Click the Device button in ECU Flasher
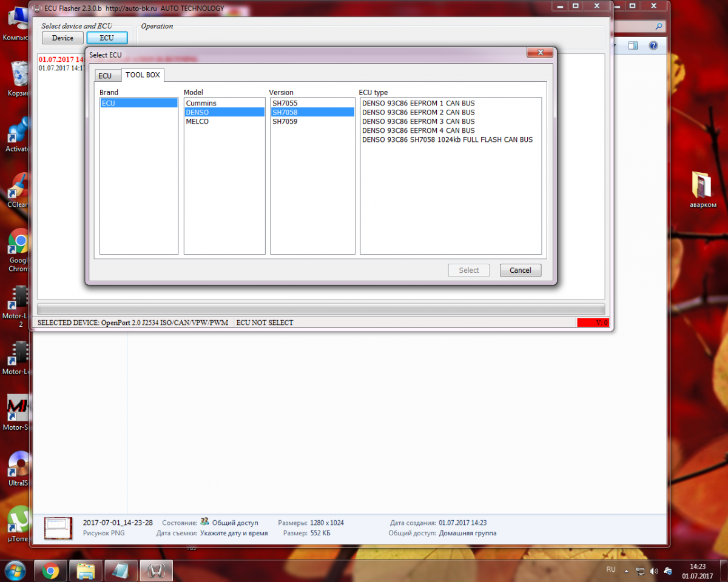728x582 pixels. [62, 38]
